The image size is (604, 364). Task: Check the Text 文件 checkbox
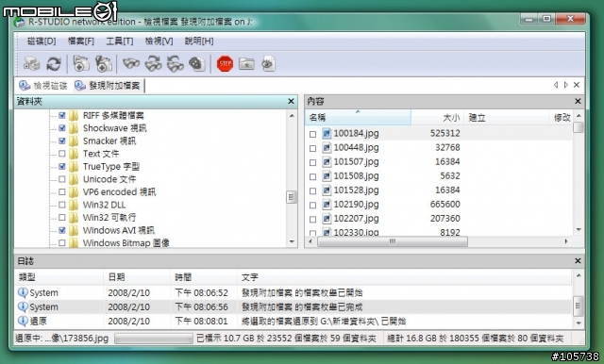click(62, 154)
